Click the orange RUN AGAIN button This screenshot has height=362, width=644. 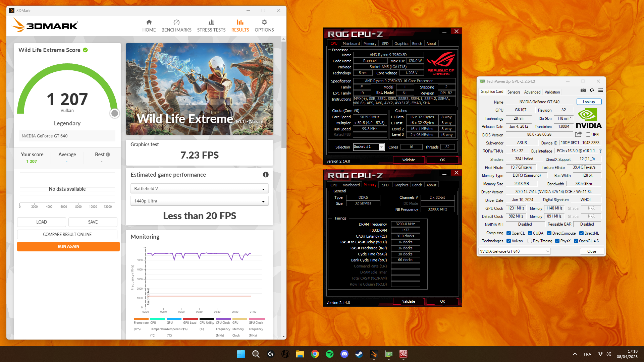[68, 246]
